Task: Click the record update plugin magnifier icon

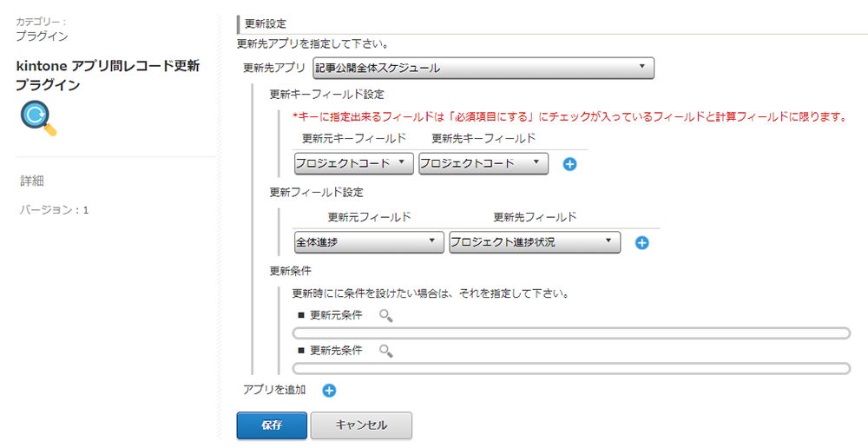Action: (39, 118)
